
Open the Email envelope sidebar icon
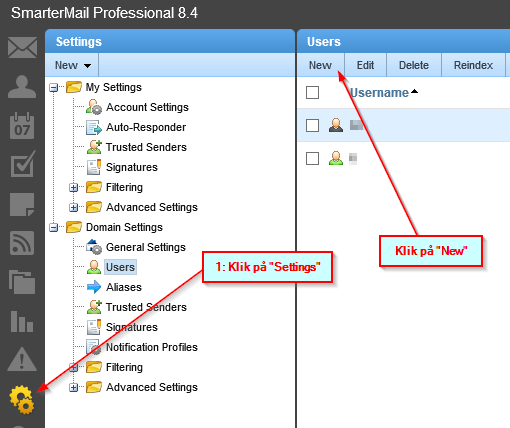[x=22, y=48]
